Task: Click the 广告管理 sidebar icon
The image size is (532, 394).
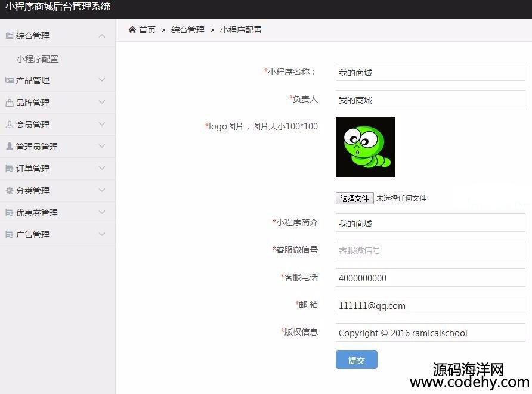Action: (x=10, y=235)
